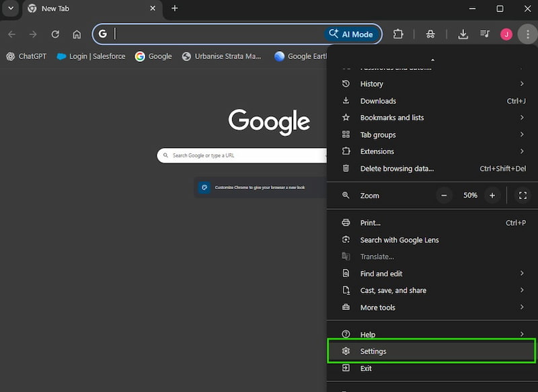The width and height of the screenshot is (538, 392).
Task: Click the Home icon in the toolbar
Action: point(77,34)
